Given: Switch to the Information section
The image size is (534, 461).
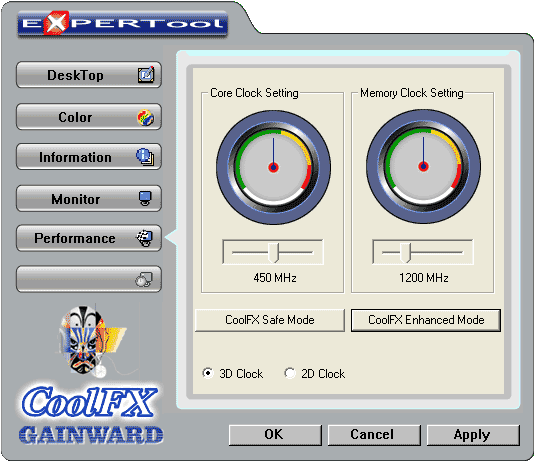Looking at the screenshot, I should [x=89, y=157].
